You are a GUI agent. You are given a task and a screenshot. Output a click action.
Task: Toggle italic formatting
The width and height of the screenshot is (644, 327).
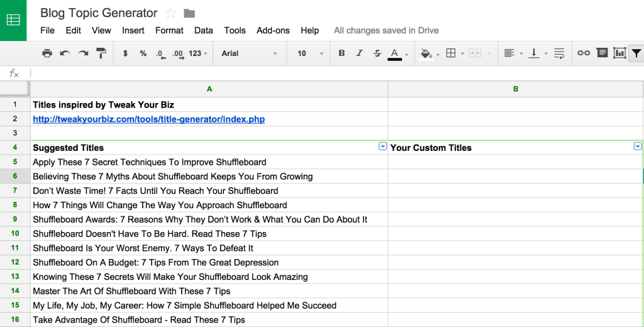point(359,53)
